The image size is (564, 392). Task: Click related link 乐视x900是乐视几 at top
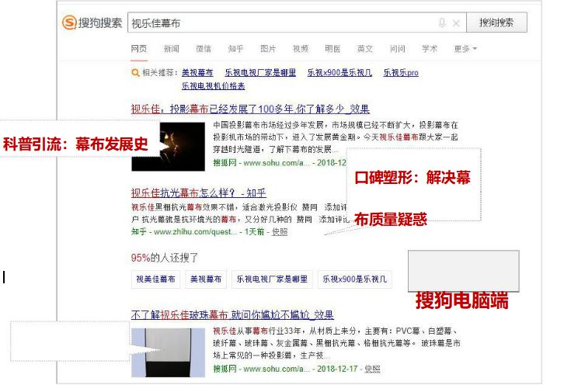point(339,73)
